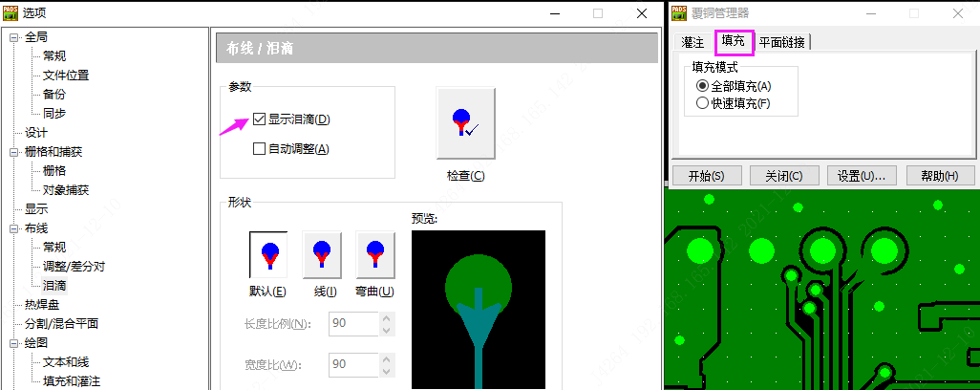This screenshot has width=980, height=390.
Task: Collapse the 栅格和捕获 tree node
Action: (x=13, y=152)
